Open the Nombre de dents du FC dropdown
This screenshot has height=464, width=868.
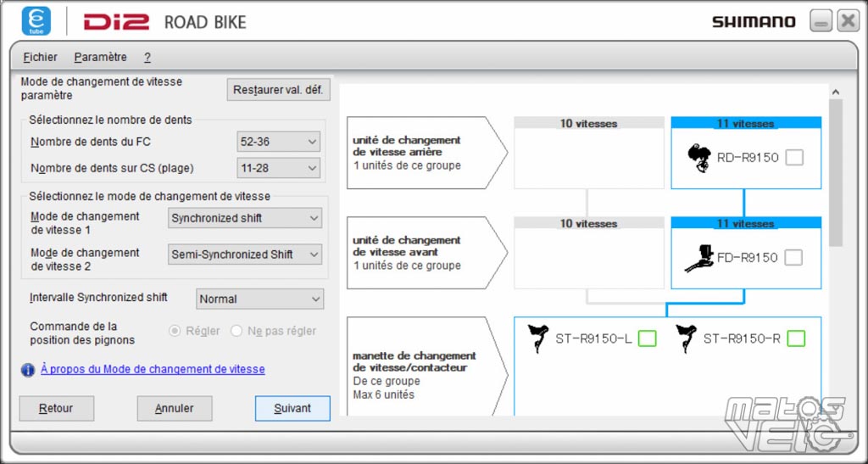point(278,142)
